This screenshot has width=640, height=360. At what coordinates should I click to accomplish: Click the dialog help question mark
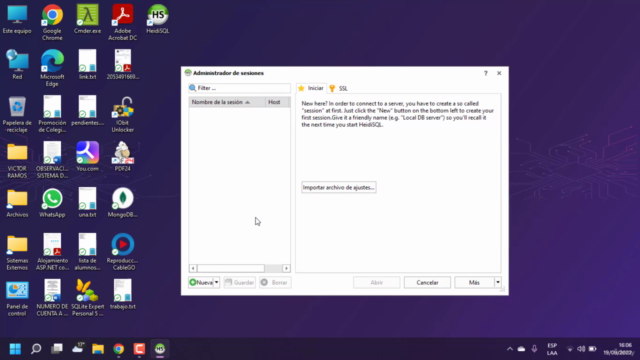click(485, 73)
